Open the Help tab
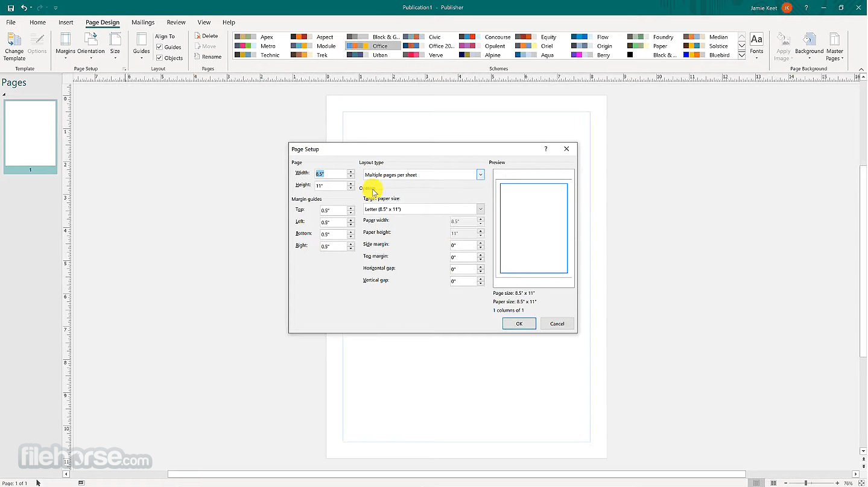The width and height of the screenshot is (868, 487). (229, 22)
